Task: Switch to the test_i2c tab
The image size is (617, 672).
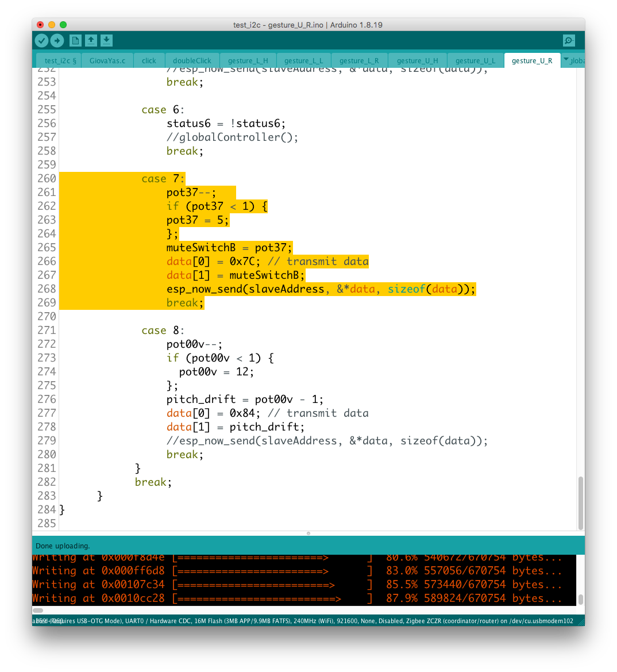Action: pos(60,60)
